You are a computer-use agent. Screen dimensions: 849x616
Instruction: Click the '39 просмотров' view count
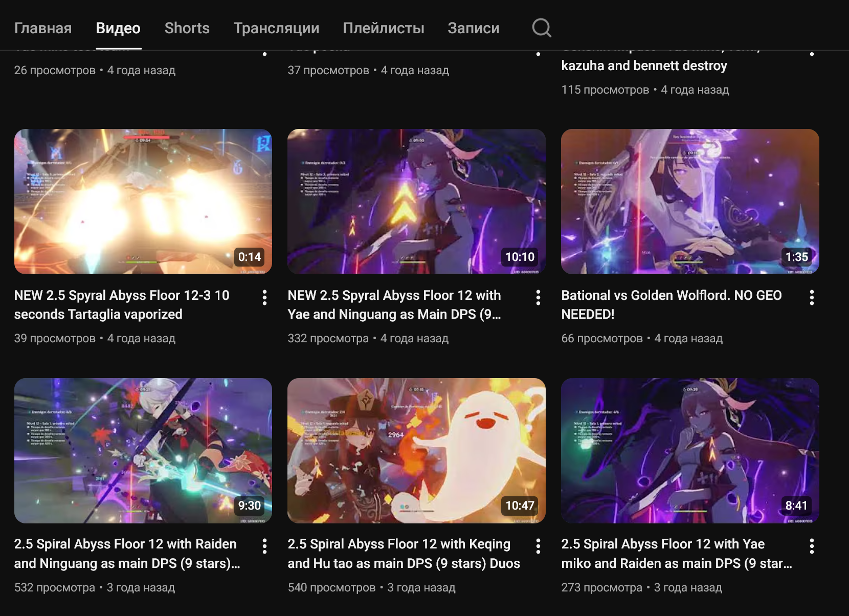[x=55, y=338]
